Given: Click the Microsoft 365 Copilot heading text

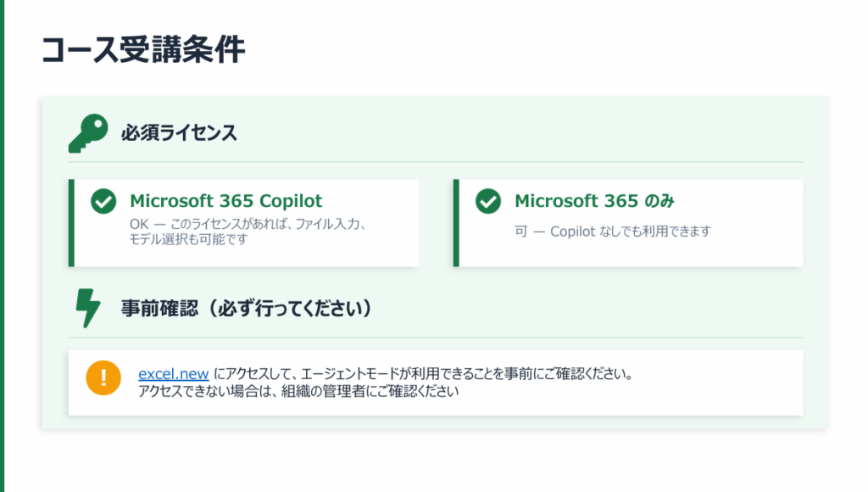Looking at the screenshot, I should (225, 201).
